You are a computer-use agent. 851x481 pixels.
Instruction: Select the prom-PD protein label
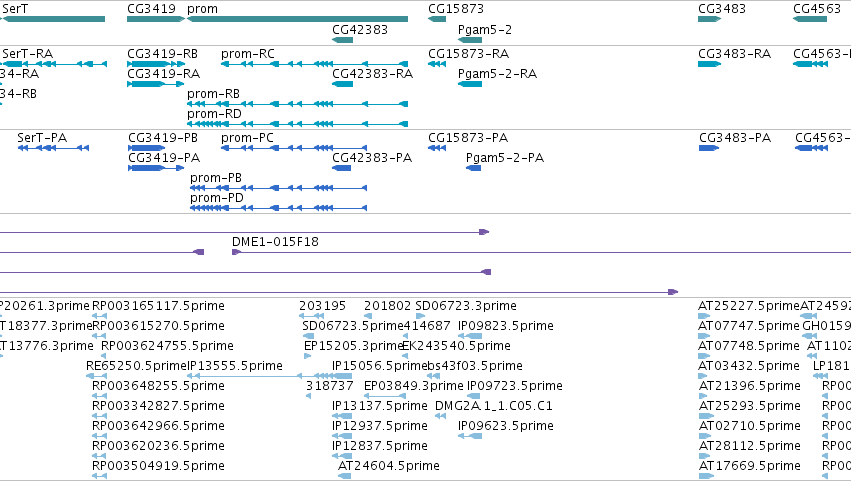pyautogui.click(x=217, y=198)
